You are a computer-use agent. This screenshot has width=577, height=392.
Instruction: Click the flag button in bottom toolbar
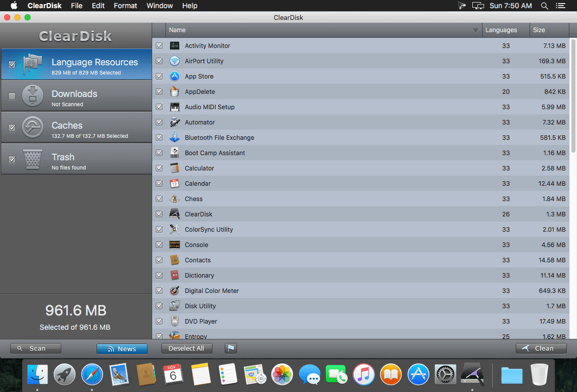click(x=231, y=348)
